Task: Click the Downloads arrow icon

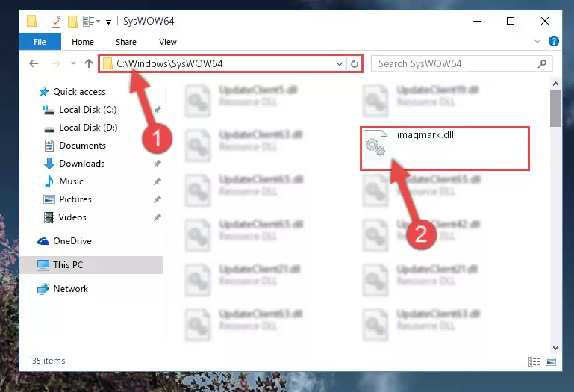Action: (49, 164)
